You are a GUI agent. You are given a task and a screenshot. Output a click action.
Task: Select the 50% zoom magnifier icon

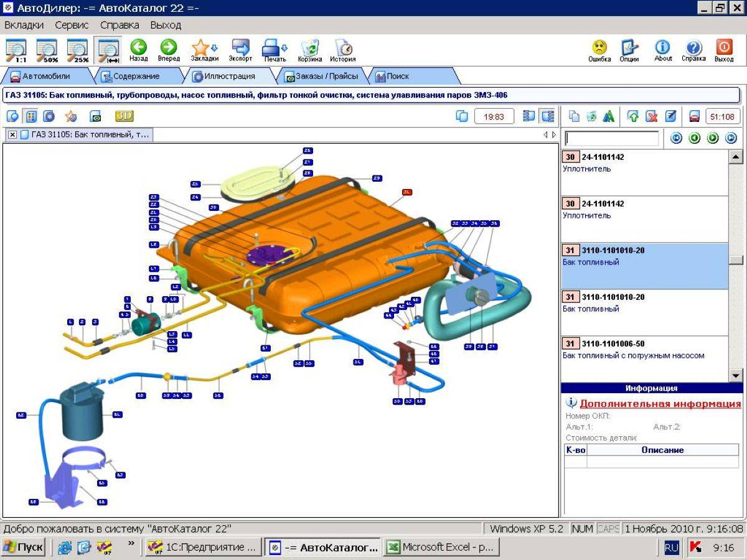click(x=47, y=50)
